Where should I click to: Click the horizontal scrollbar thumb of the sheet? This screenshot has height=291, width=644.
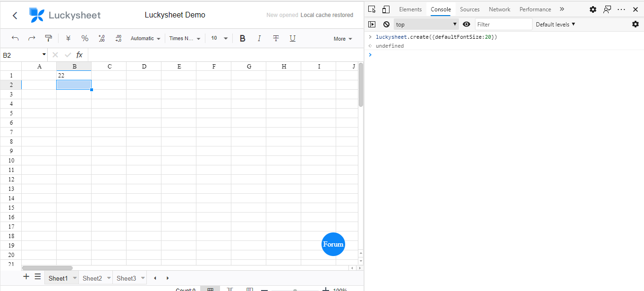[47, 268]
